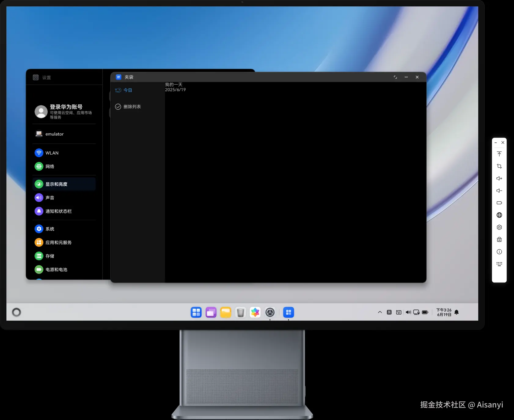Open the virtual keyboard icon in the emulator sidebar
Viewport: 514px width, 420px height.
coord(499,264)
